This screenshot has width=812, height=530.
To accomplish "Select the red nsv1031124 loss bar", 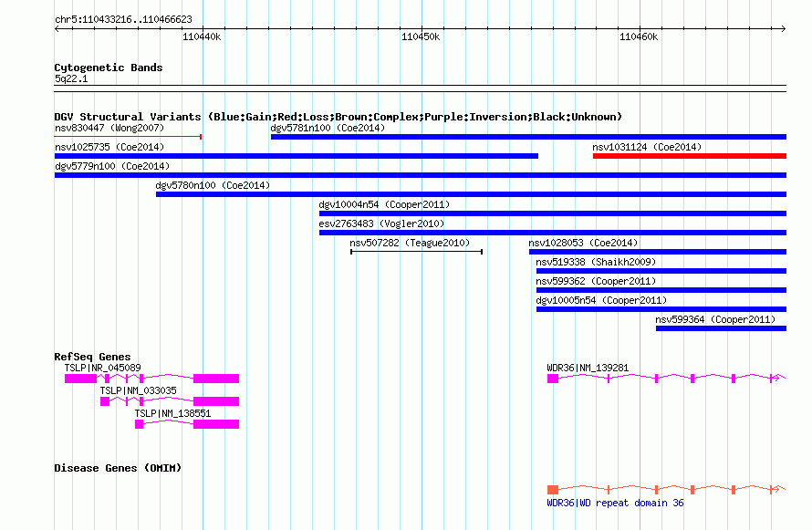I will pyautogui.click(x=690, y=156).
